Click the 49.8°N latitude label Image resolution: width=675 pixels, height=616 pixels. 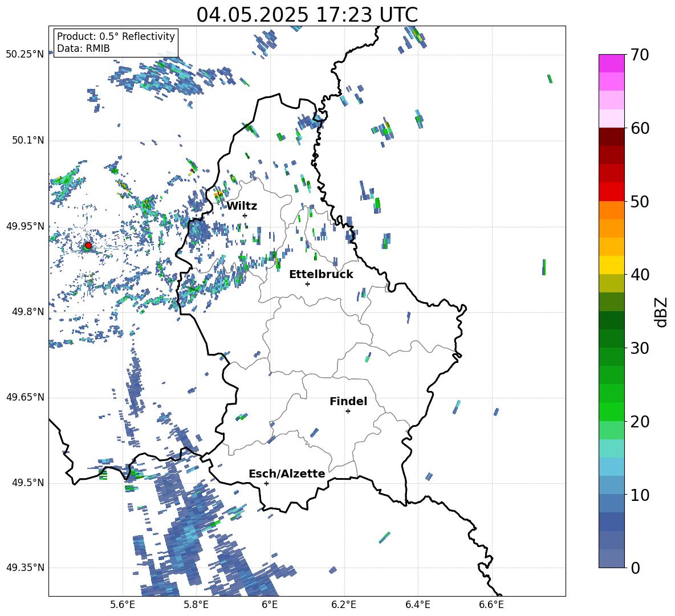click(28, 312)
